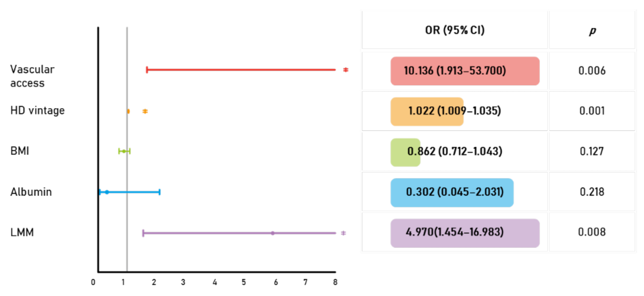Screen dimensions: 644x296
Task: Select the HD vintage row label
Action: point(37,111)
